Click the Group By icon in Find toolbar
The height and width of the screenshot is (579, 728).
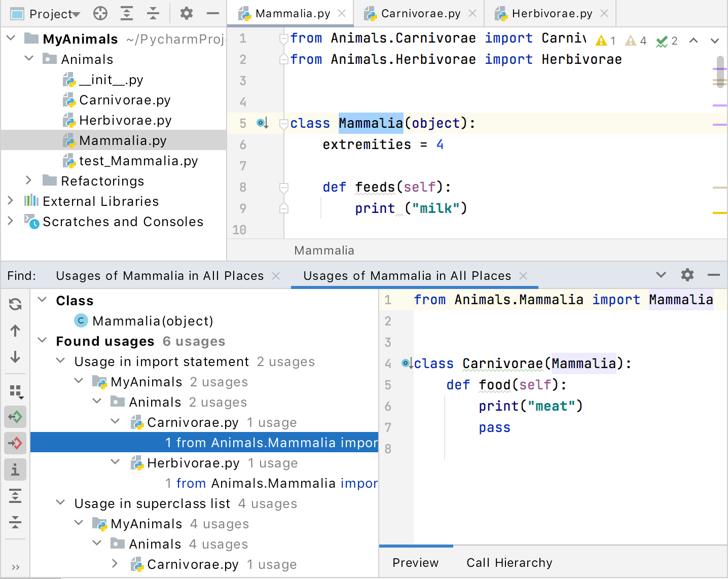(15, 391)
